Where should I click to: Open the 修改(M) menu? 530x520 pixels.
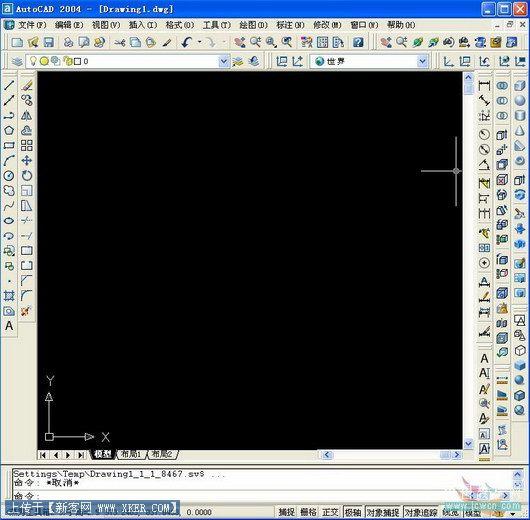pos(327,25)
